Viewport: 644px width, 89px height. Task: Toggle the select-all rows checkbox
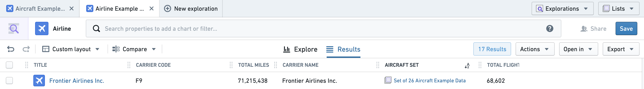click(x=9, y=65)
